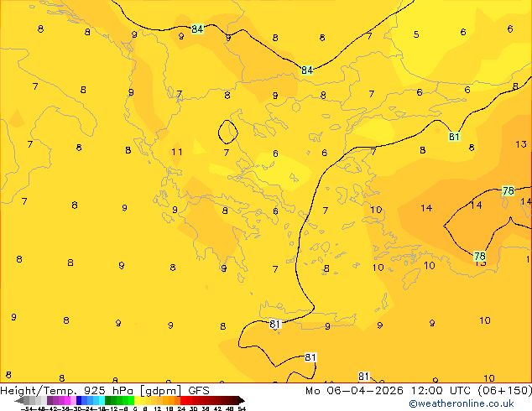Click the 54 label on the colour scale
The width and height of the screenshot is (532, 411).
pyautogui.click(x=242, y=408)
